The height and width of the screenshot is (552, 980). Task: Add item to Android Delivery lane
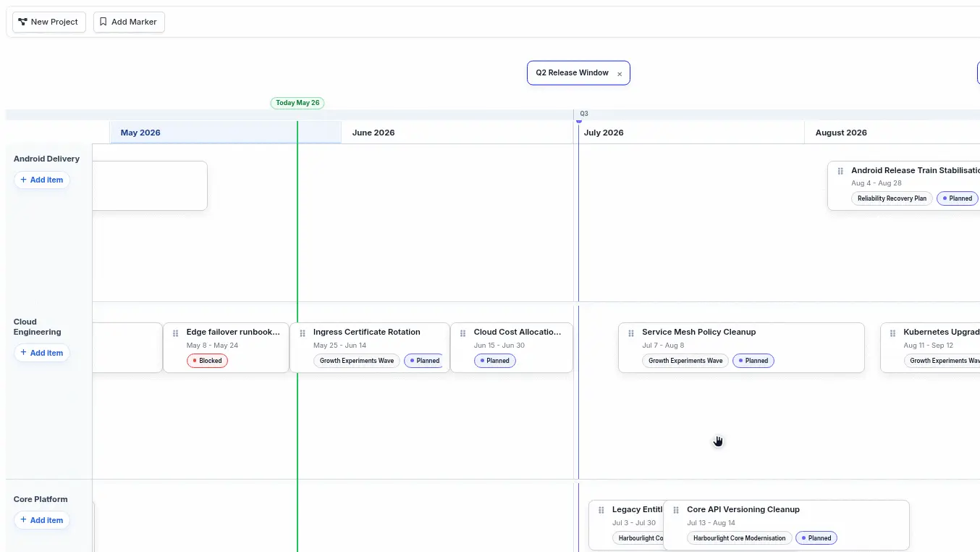pyautogui.click(x=42, y=180)
